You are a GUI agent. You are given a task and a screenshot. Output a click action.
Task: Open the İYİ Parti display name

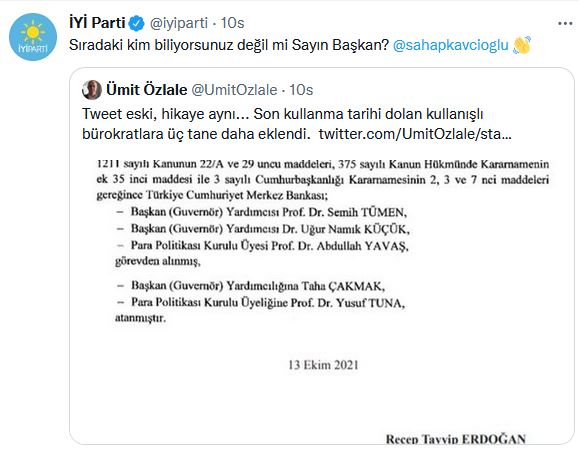click(97, 23)
